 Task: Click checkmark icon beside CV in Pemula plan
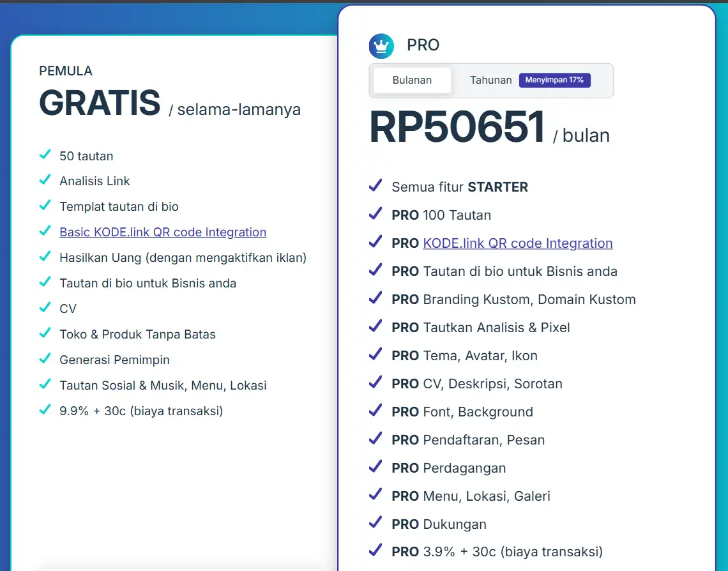tap(45, 308)
